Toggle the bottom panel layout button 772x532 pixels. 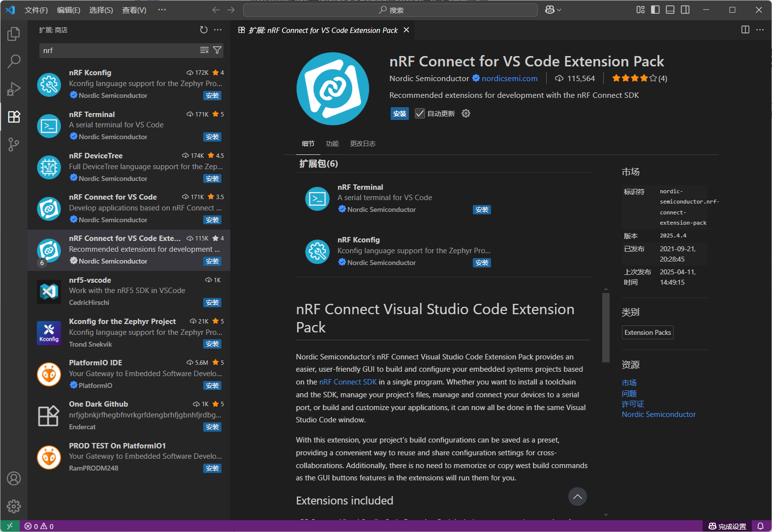670,10
